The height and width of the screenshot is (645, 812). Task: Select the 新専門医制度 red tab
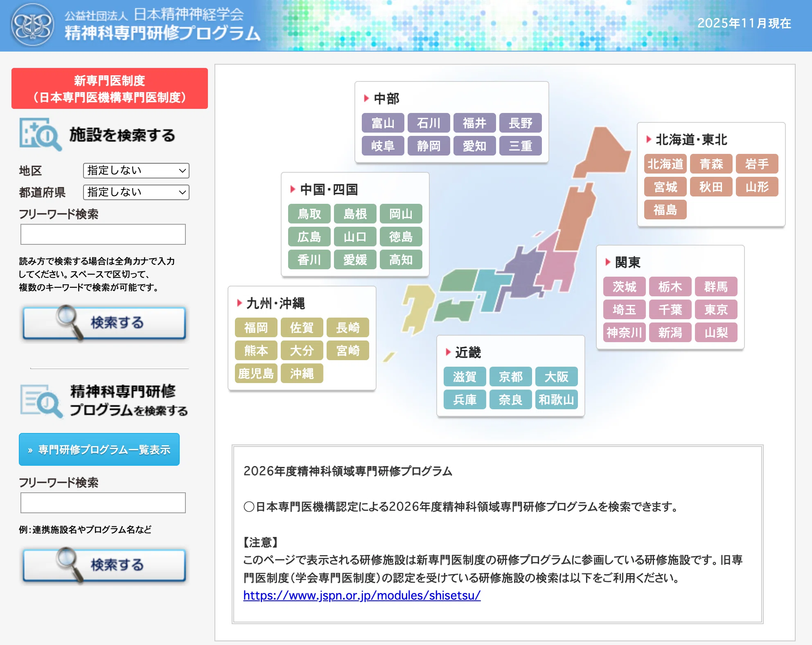tap(110, 88)
